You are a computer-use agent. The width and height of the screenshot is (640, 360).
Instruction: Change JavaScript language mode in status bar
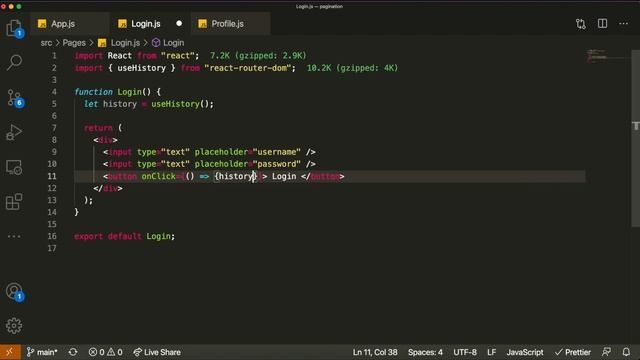(525, 352)
